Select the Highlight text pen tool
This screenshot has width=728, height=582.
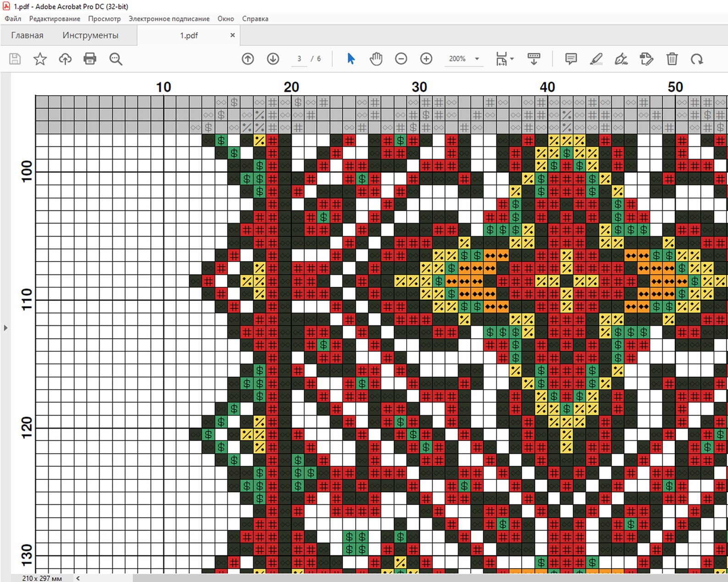click(596, 59)
